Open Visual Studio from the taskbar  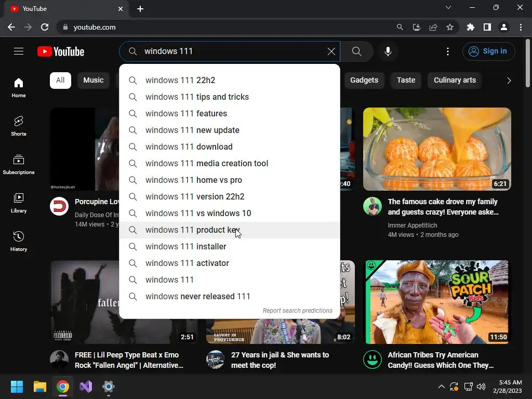point(86,387)
